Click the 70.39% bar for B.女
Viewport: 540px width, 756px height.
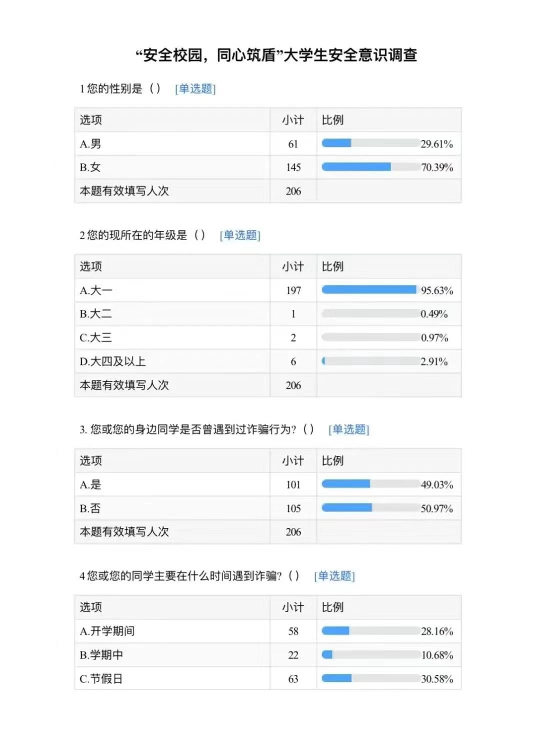370,167
